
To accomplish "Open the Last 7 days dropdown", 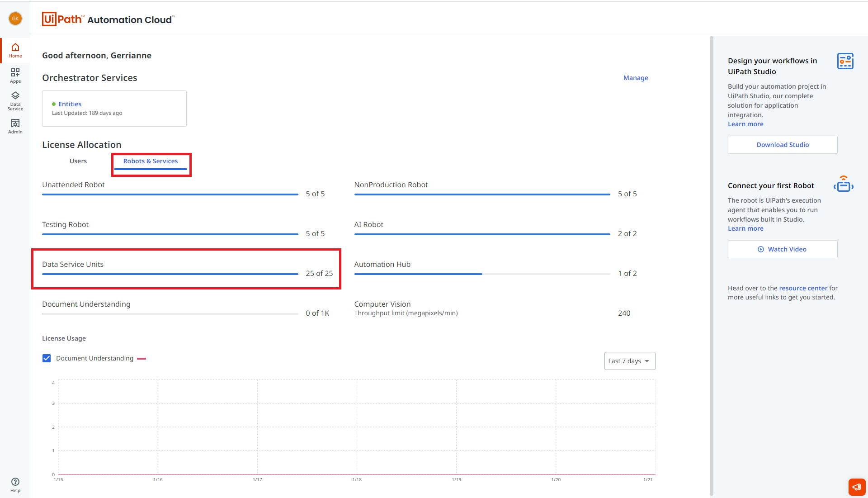I will pos(629,361).
